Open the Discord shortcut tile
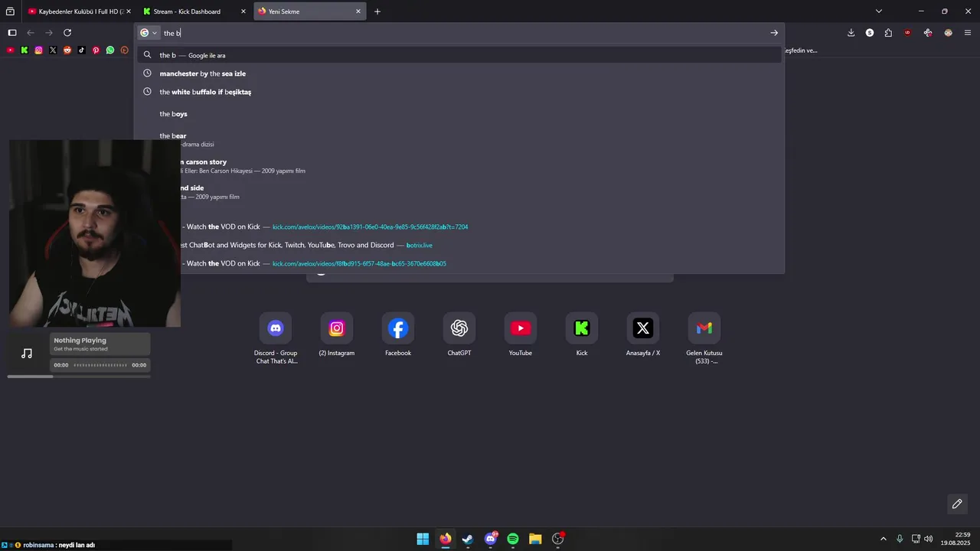The height and width of the screenshot is (551, 980). (x=276, y=328)
